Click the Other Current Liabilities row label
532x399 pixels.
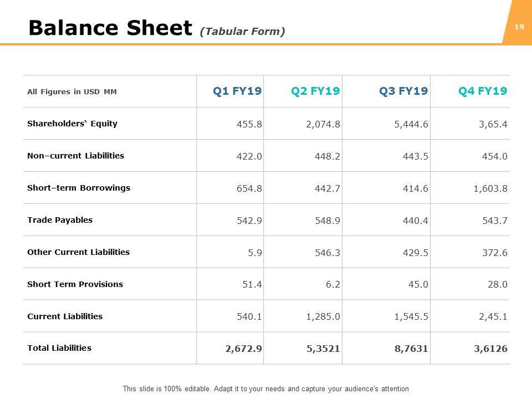(78, 252)
